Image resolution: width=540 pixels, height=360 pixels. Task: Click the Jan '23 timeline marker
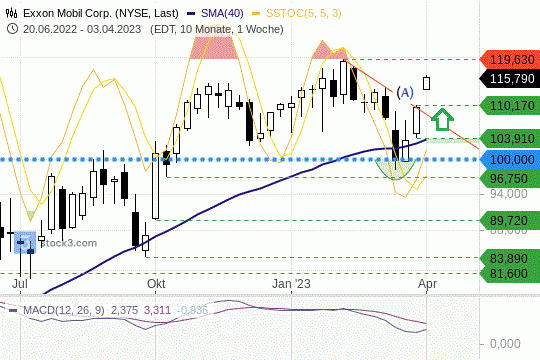tap(291, 284)
